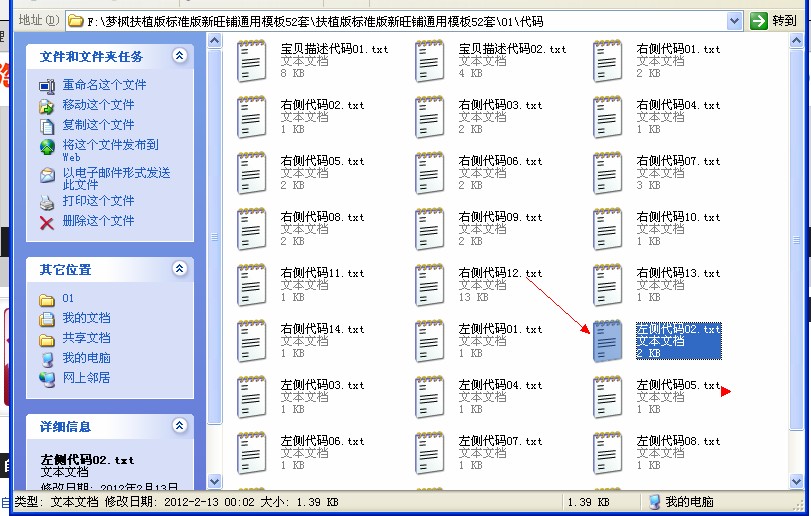This screenshot has width=811, height=516.
Task: Choose the 右侧代码08.txt file icon
Action: pos(252,229)
